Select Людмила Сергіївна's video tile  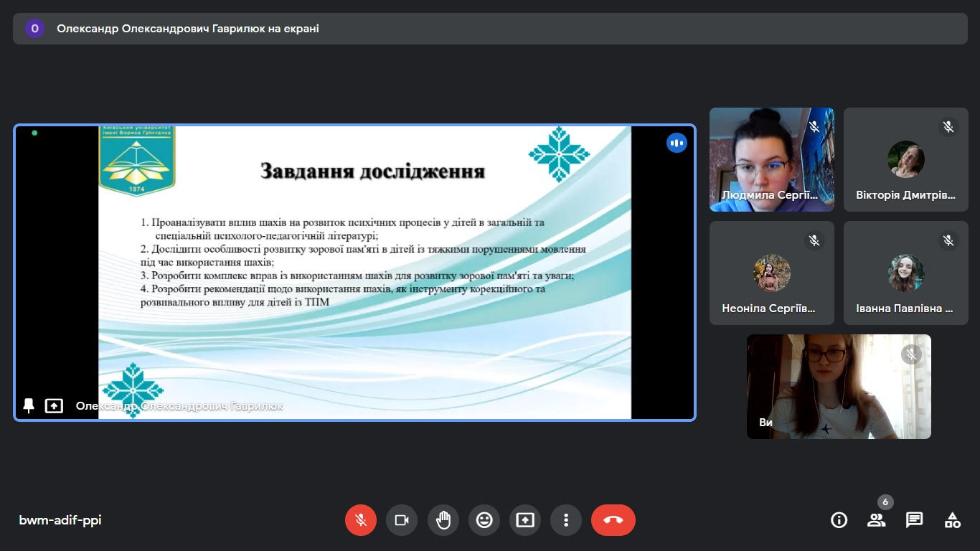click(772, 159)
